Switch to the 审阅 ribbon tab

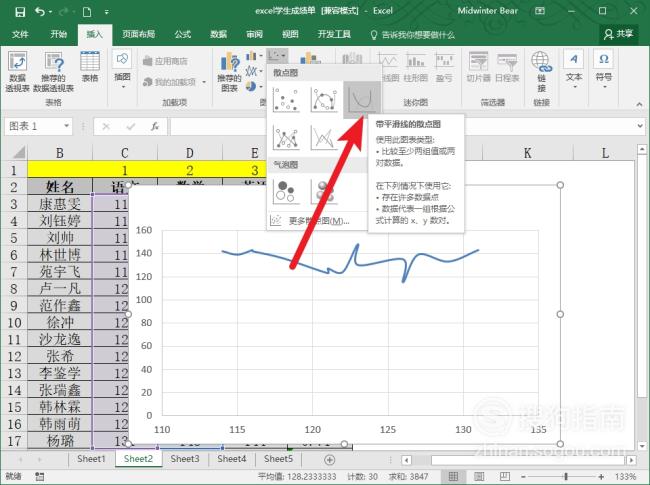[254, 34]
